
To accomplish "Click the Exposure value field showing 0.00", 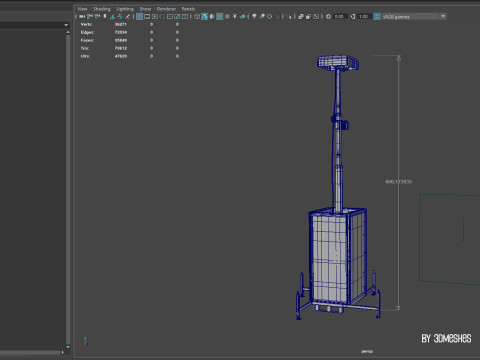I will coord(340,16).
